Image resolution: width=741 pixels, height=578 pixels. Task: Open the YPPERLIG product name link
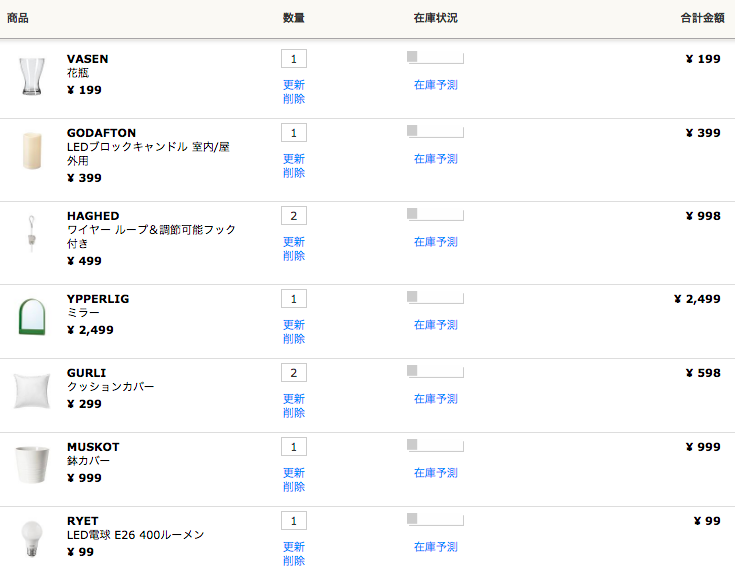pos(98,299)
